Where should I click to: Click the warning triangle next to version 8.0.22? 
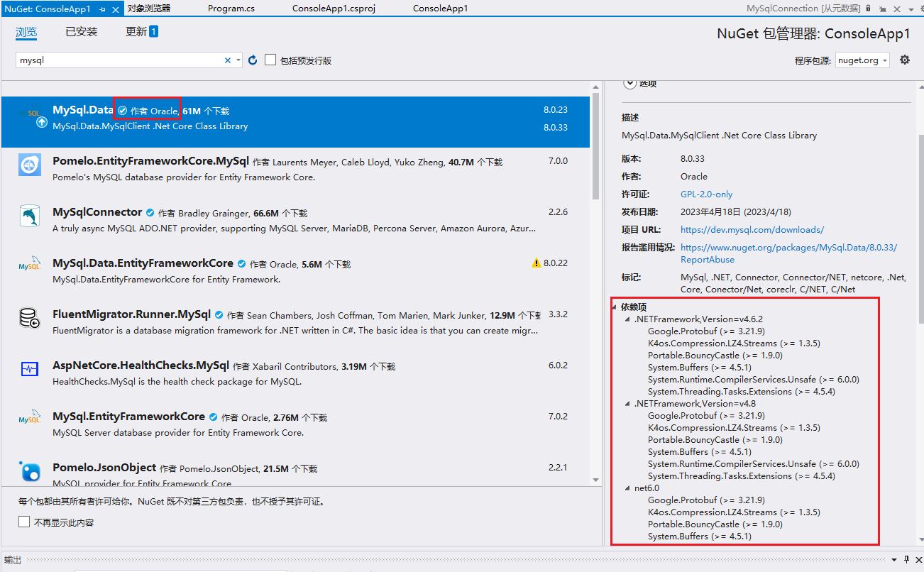click(537, 263)
